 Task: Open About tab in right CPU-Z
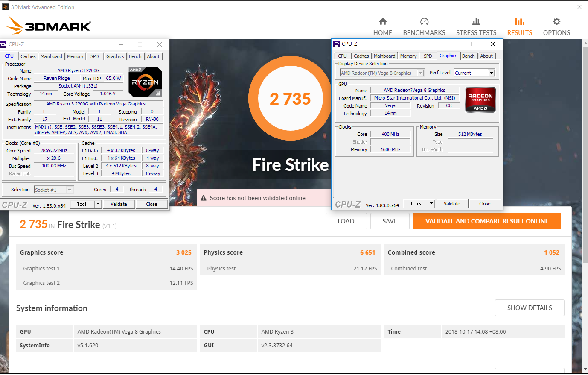click(x=486, y=56)
